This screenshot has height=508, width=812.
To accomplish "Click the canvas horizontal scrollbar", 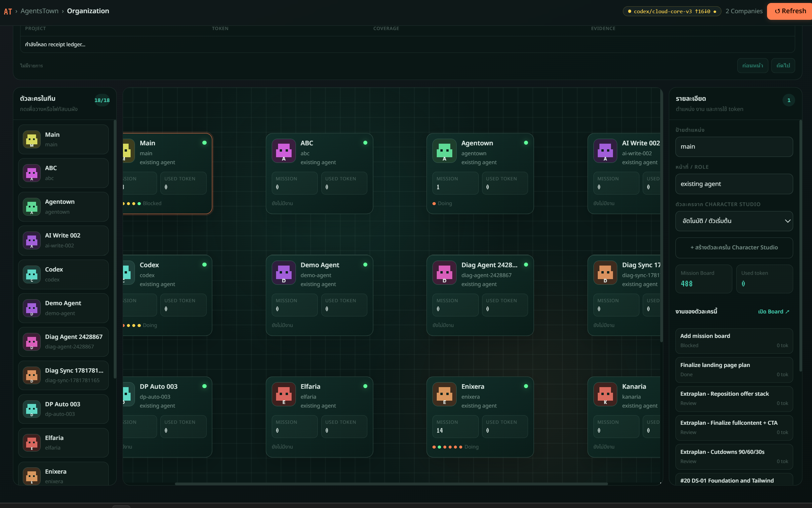I will pos(391,484).
